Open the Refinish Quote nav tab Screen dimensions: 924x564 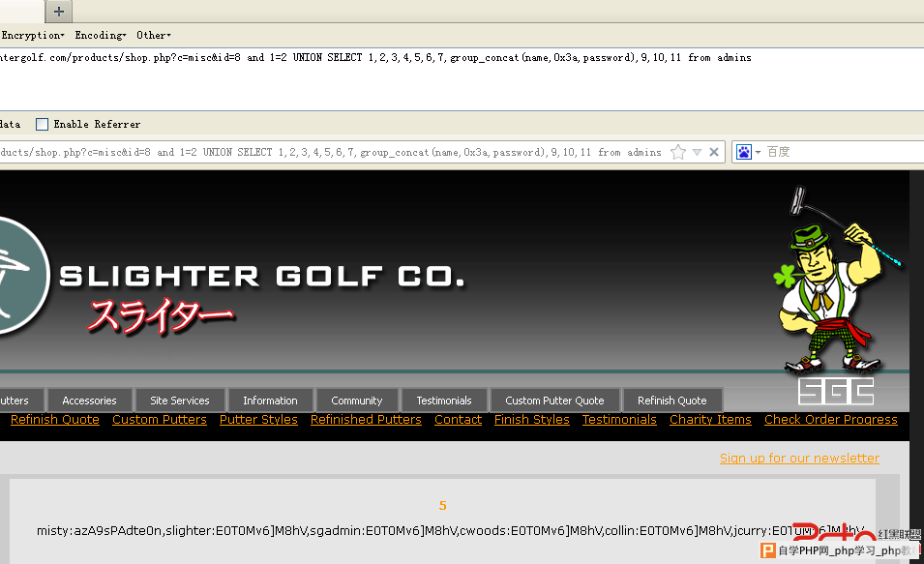click(672, 401)
